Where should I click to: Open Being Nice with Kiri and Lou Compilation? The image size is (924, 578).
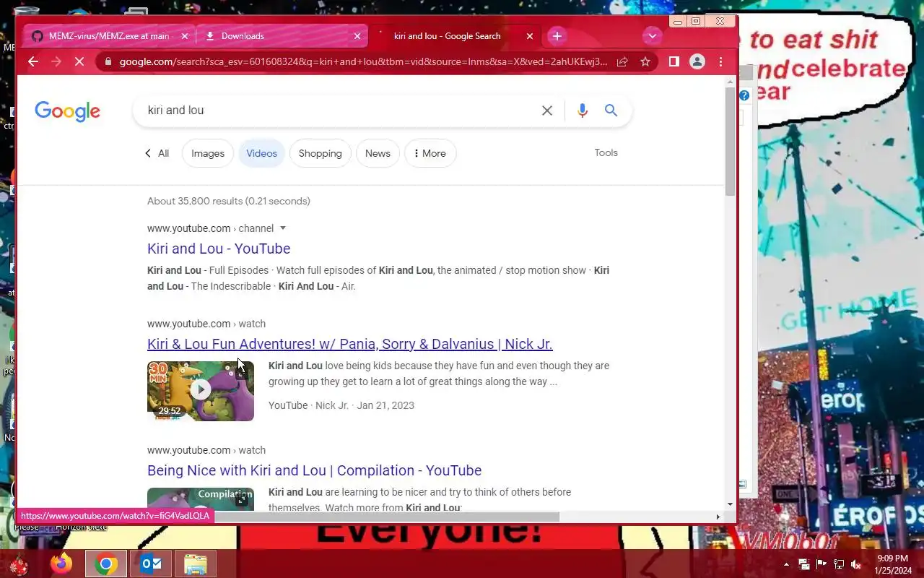[x=314, y=470]
